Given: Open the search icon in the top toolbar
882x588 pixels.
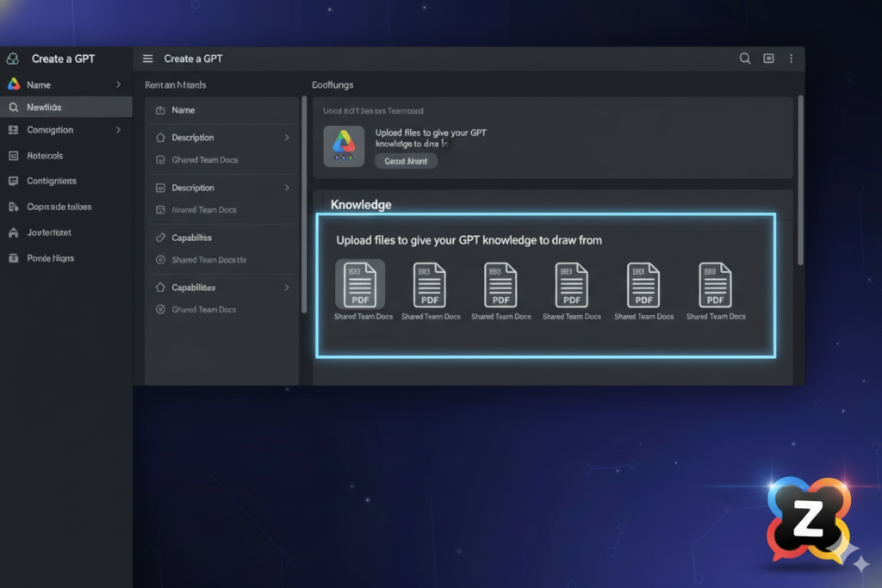Looking at the screenshot, I should 744,59.
